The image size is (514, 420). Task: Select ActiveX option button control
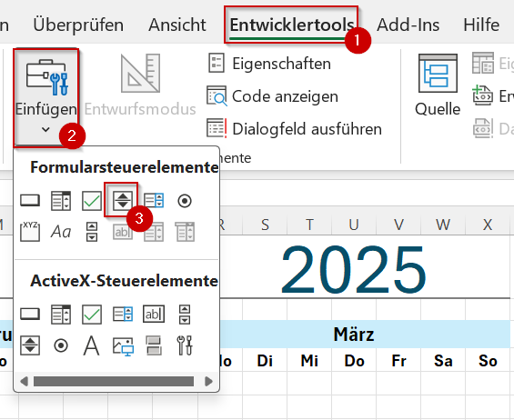[x=61, y=345]
